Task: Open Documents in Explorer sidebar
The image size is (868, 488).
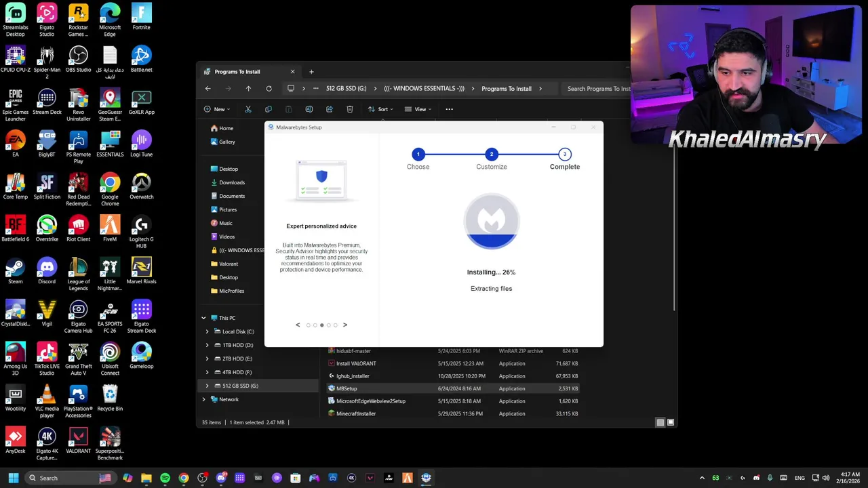Action: coord(227,196)
